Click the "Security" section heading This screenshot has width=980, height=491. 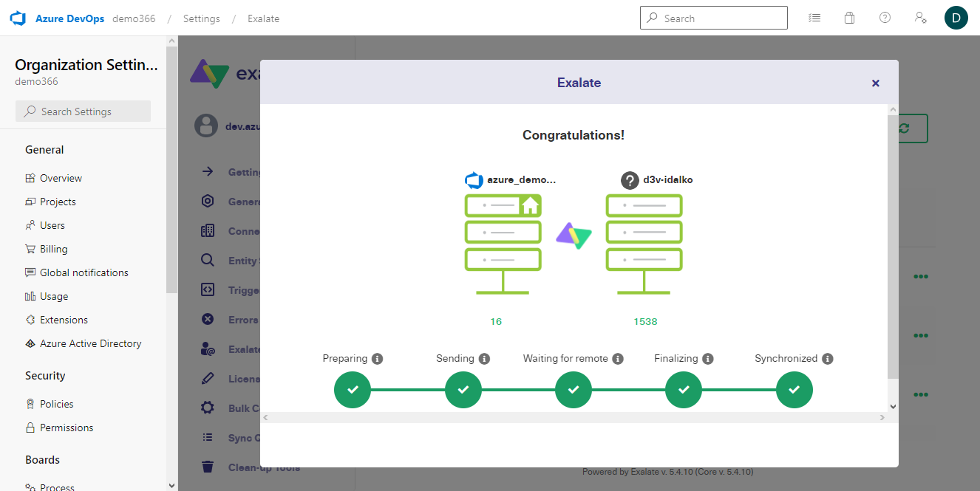pos(45,376)
